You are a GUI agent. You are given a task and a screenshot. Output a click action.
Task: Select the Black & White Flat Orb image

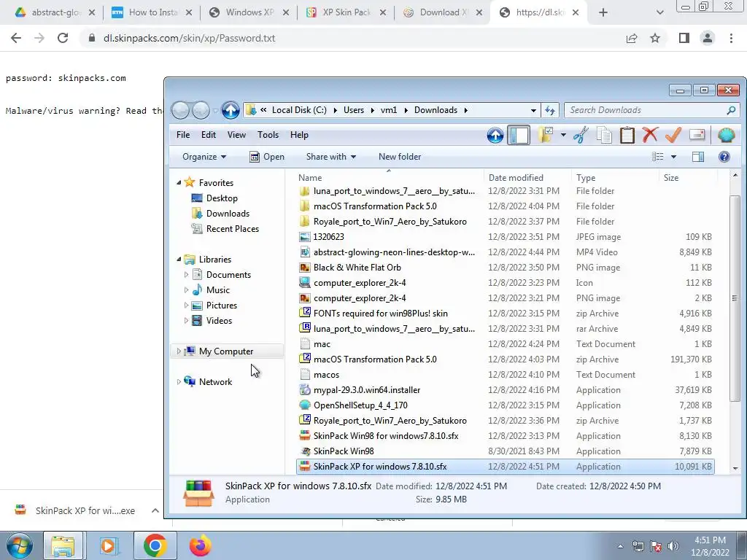tap(357, 268)
